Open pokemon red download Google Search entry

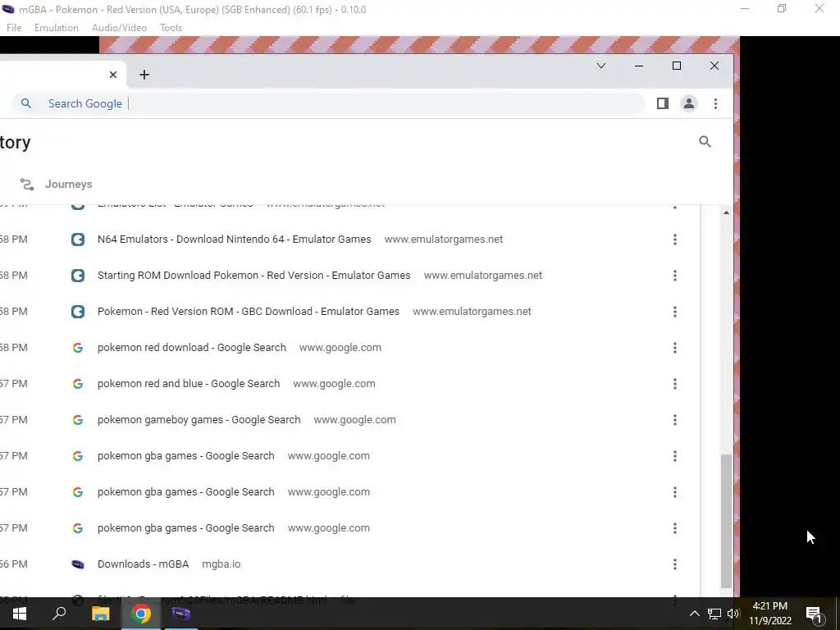pyautogui.click(x=192, y=348)
